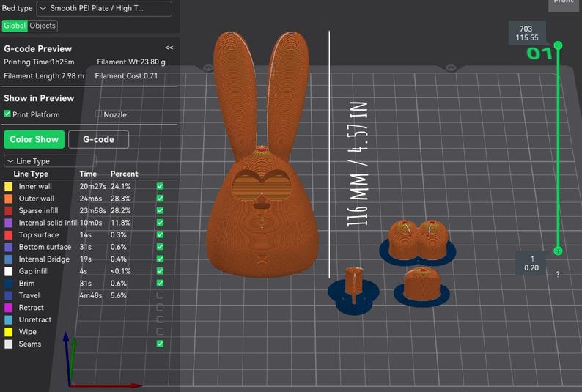
Task: Select the single dome part model
Action: pos(421,286)
